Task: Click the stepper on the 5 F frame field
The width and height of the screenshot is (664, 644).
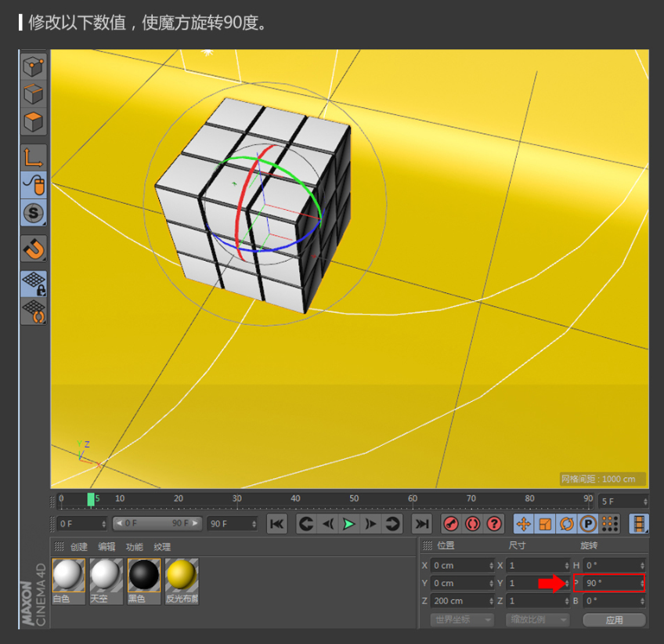Action: coord(645,501)
